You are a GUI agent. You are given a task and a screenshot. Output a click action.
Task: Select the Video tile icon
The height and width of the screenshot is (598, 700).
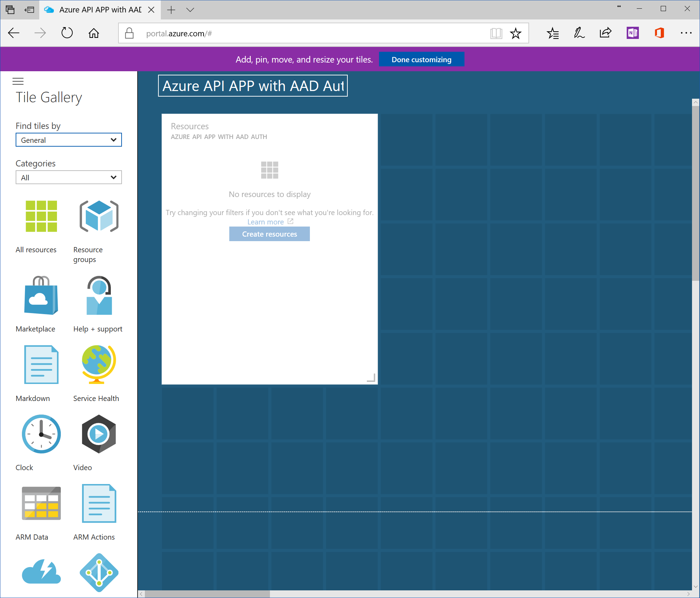99,434
